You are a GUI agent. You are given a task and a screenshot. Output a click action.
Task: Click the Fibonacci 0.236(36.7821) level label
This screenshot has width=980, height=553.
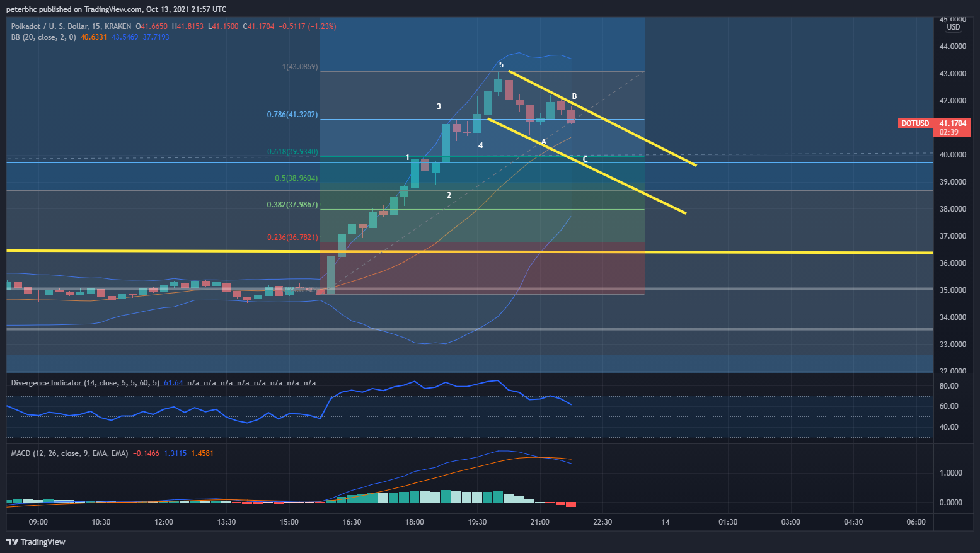(292, 237)
